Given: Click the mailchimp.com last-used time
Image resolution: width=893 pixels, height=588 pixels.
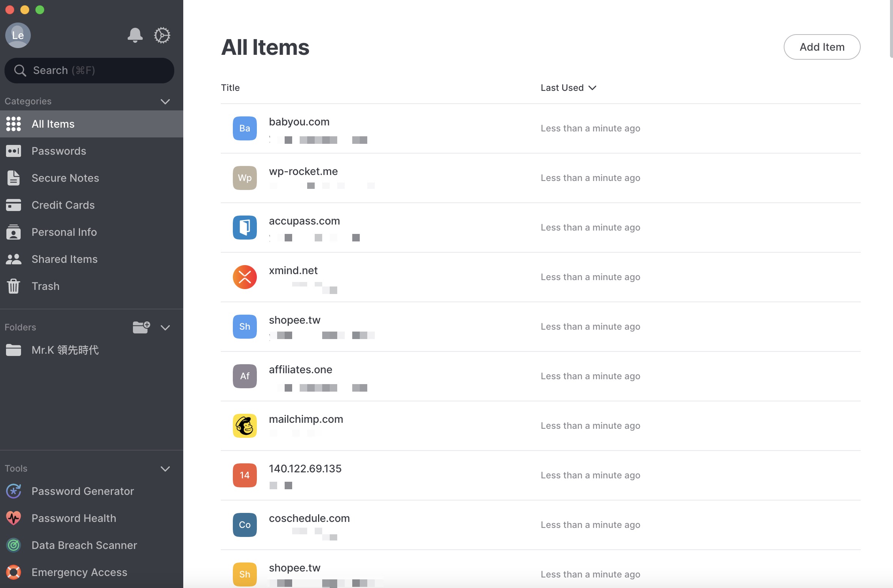Looking at the screenshot, I should point(590,426).
